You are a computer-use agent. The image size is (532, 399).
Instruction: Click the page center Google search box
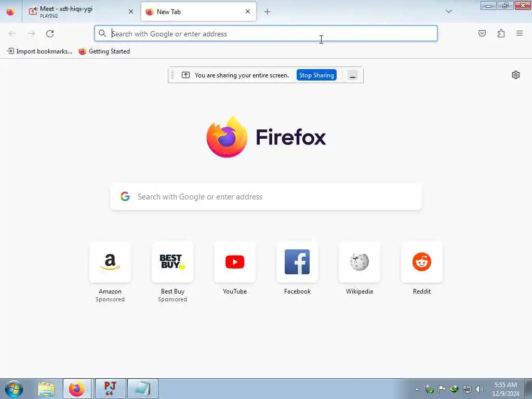point(266,197)
